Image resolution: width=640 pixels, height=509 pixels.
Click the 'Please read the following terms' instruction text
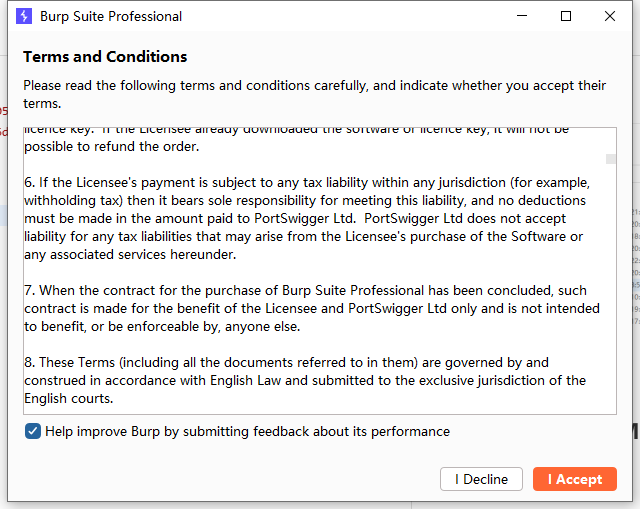click(x=314, y=94)
